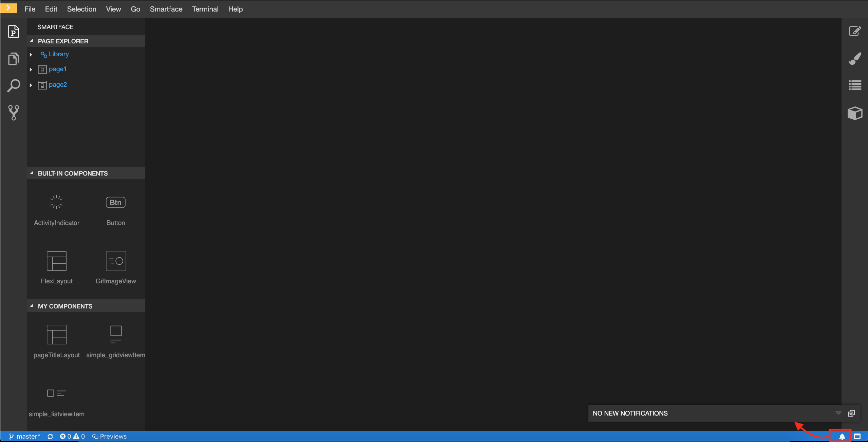This screenshot has width=868, height=442.
Task: Click the orange chevron logo at top-left
Action: [8, 7]
